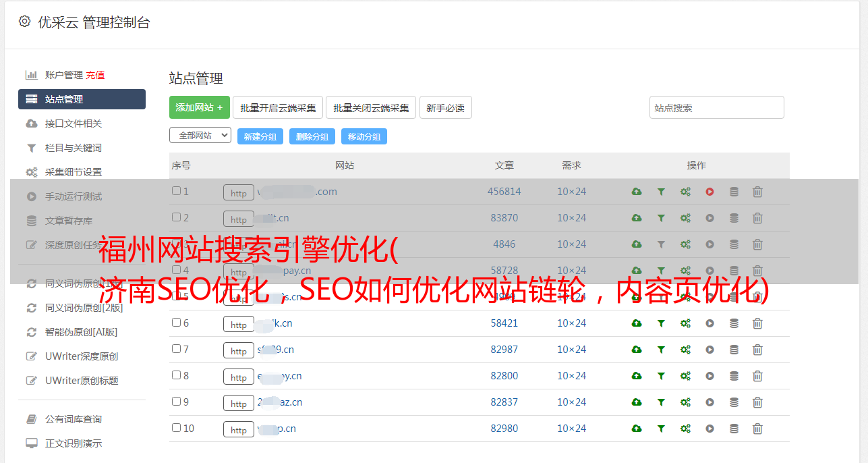Go to 接口文件相关

coord(74,124)
